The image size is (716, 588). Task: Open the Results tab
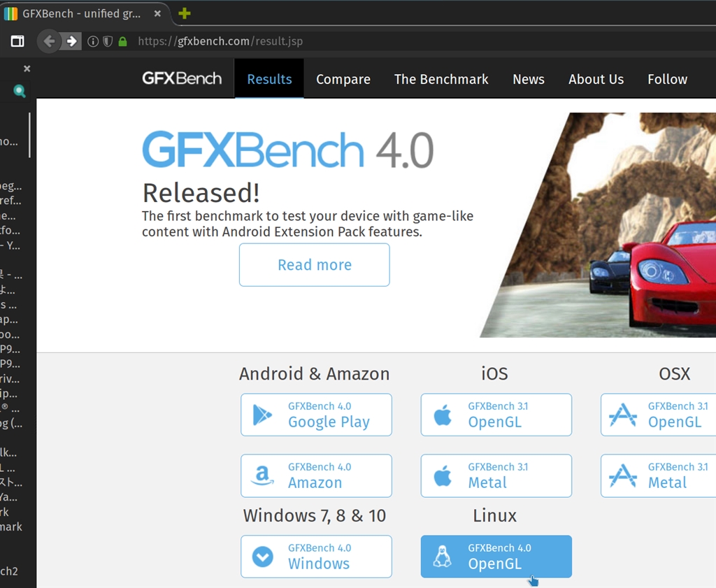pos(269,79)
